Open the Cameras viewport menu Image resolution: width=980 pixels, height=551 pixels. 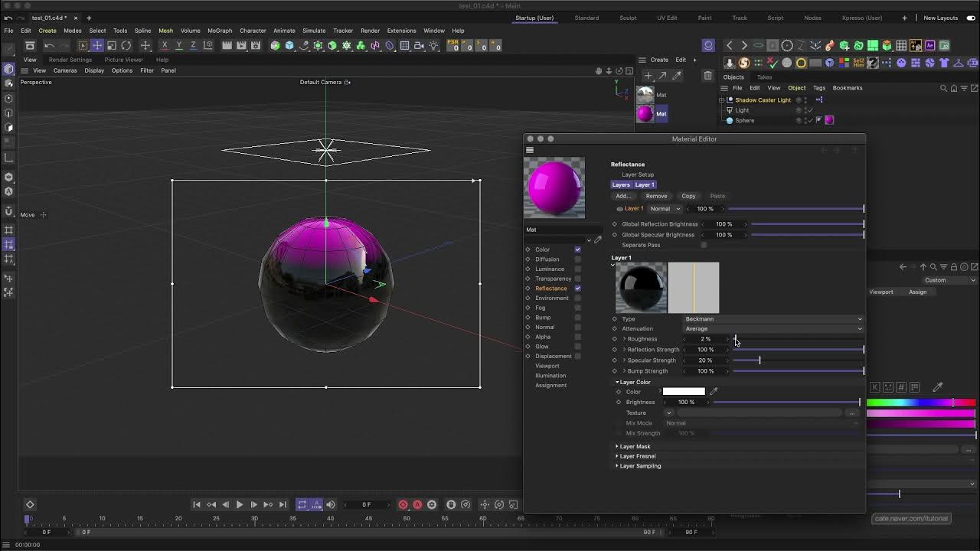point(65,70)
